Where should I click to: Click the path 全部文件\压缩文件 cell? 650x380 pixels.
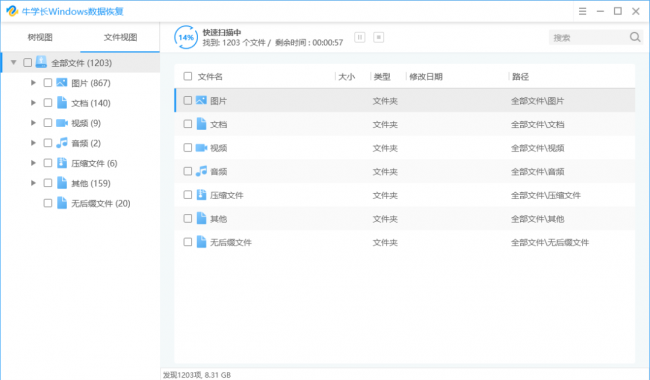pyautogui.click(x=546, y=195)
